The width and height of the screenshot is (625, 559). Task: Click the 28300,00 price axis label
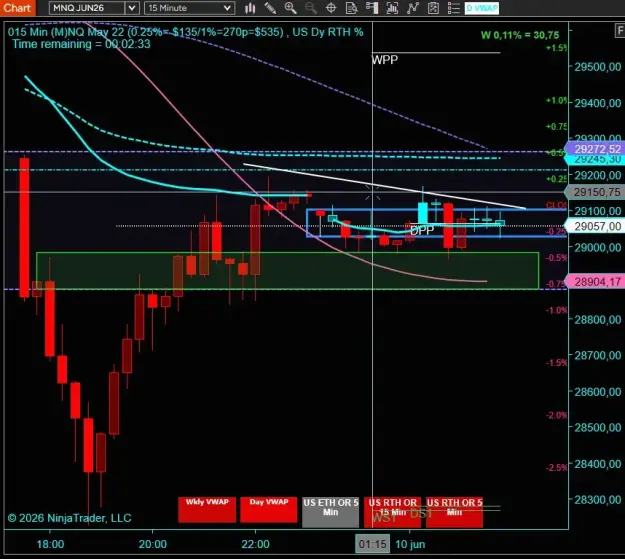597,500
